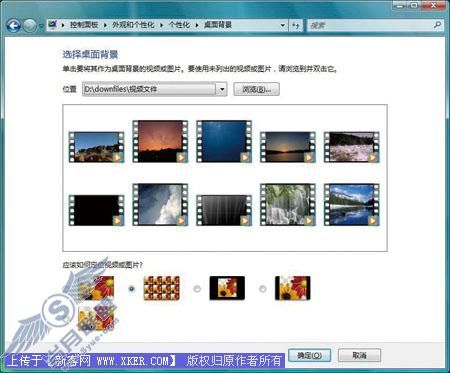Go back with the round back arrow

[14, 25]
